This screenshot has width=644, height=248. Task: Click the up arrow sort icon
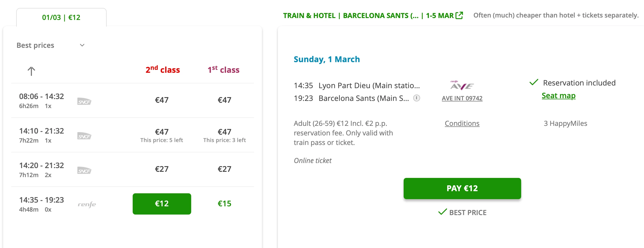[x=31, y=71]
